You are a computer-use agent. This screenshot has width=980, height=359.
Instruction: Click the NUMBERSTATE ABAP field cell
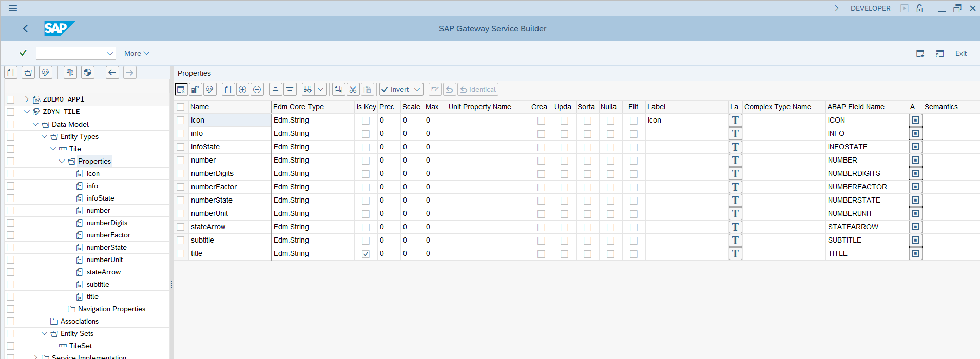coord(867,200)
